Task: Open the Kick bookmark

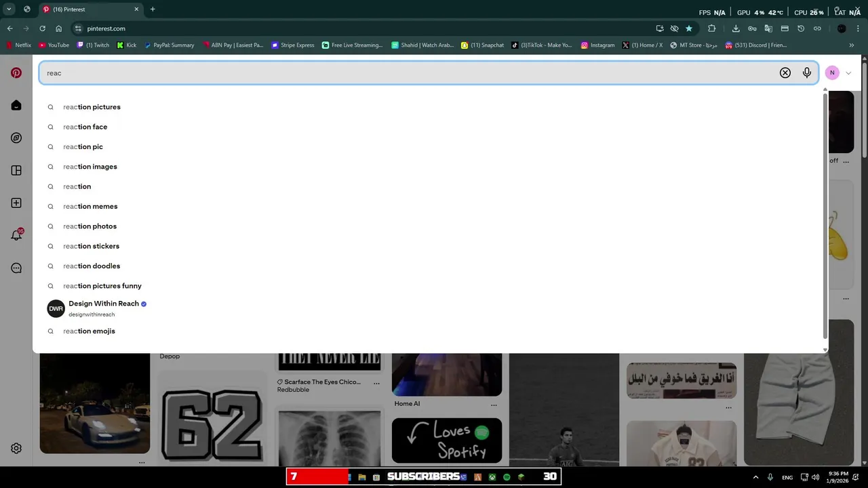Action: click(x=126, y=45)
